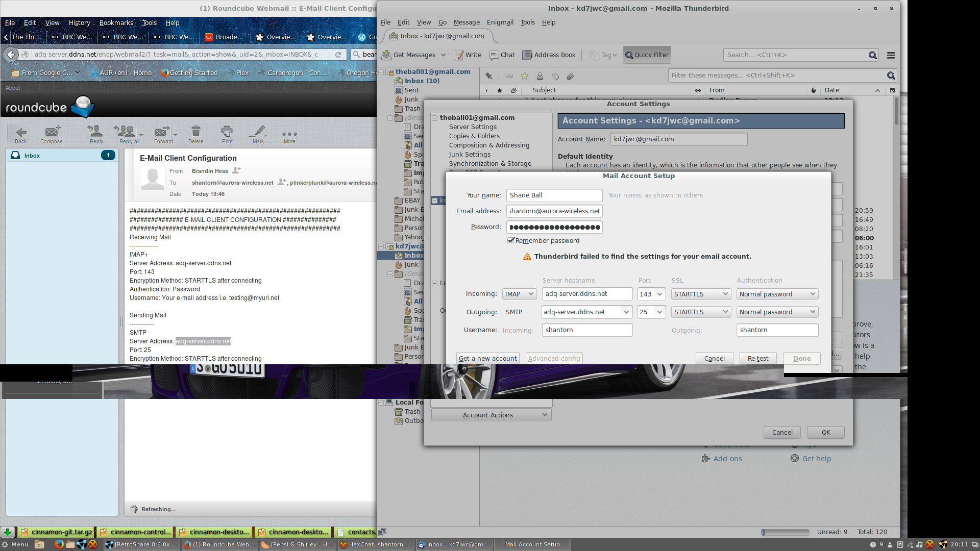Screen dimensions: 980x551
Task: Open the Outgoing server hostname dropdown
Action: pyautogui.click(x=626, y=312)
